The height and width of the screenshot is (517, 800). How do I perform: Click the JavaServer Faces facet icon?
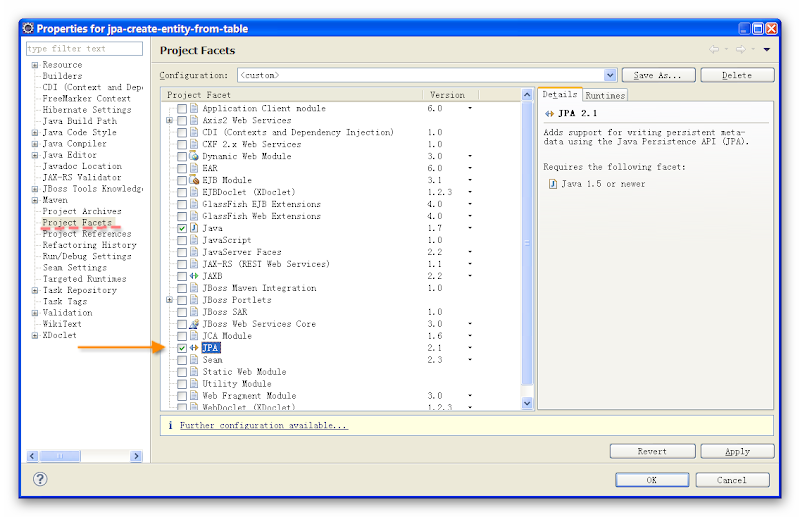point(194,252)
